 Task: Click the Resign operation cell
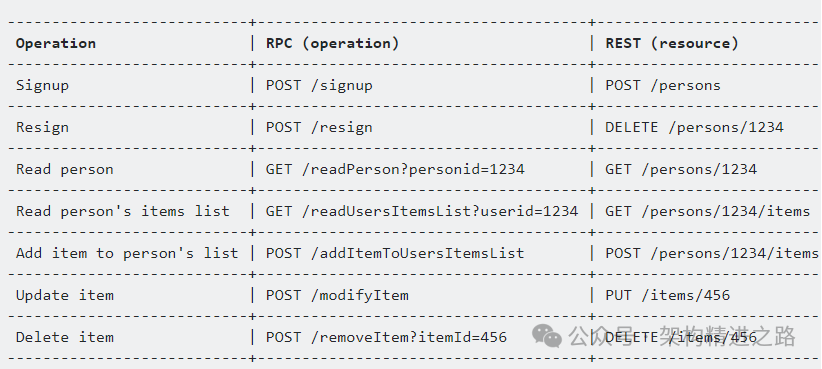click(x=42, y=127)
